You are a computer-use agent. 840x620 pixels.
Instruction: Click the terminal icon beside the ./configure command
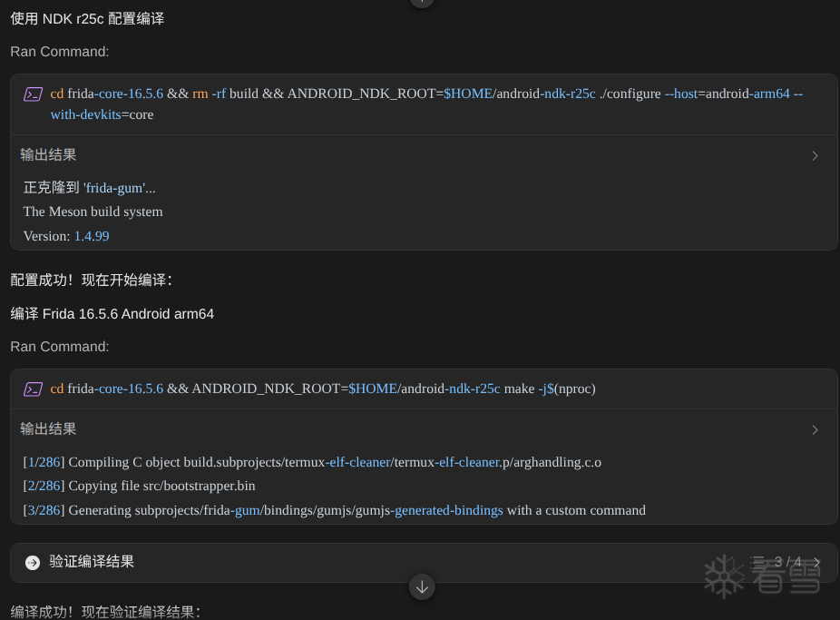click(33, 94)
